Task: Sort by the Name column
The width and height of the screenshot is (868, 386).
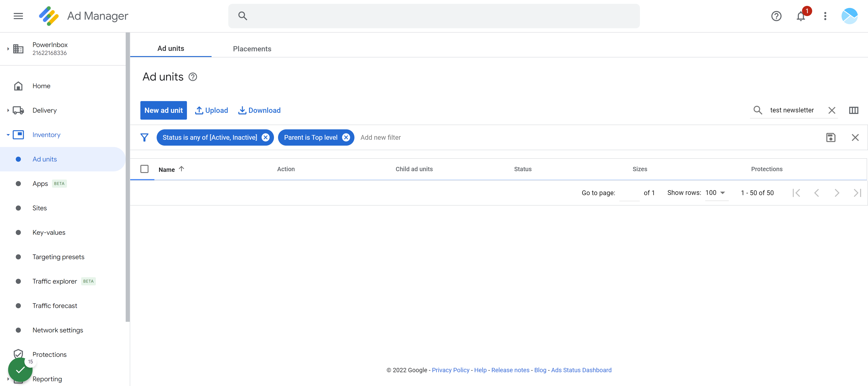Action: (x=171, y=169)
